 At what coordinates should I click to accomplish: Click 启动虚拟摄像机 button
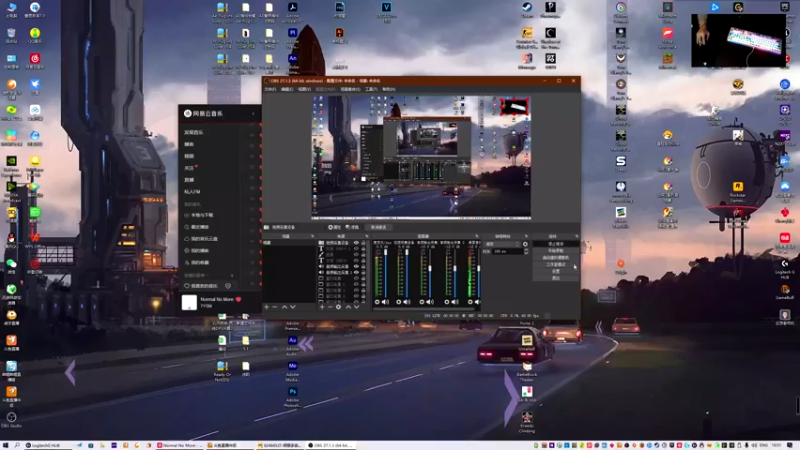point(556,258)
